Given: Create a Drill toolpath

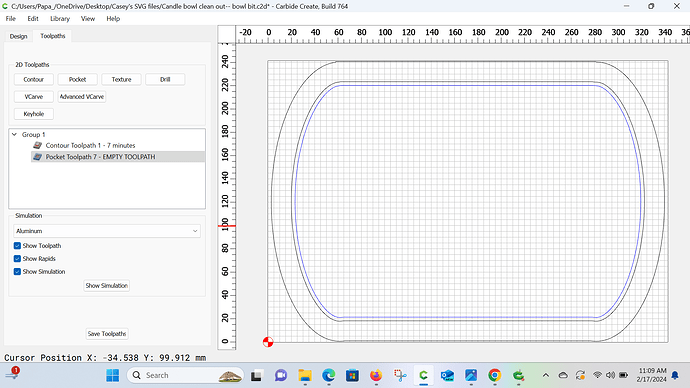Looking at the screenshot, I should [165, 79].
